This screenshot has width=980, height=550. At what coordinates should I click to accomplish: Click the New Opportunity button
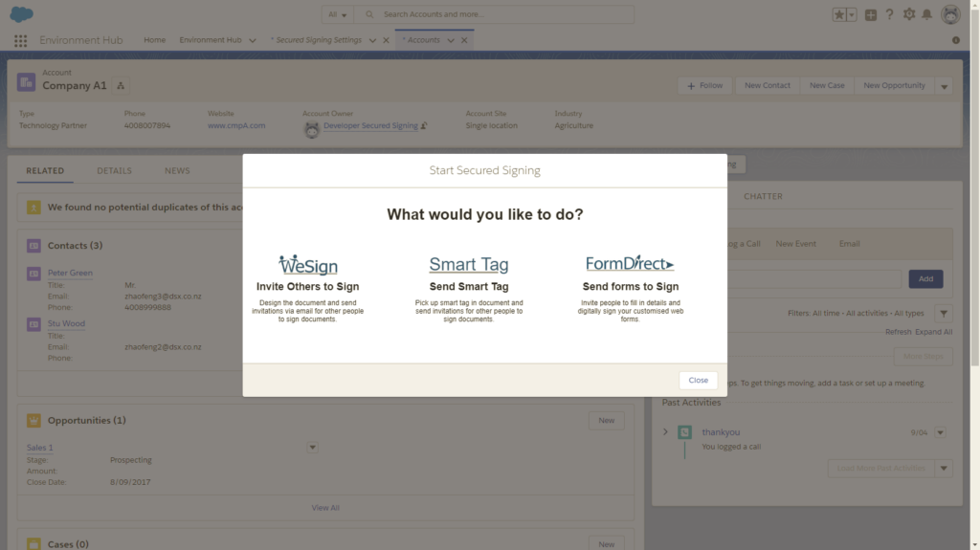[x=894, y=86]
